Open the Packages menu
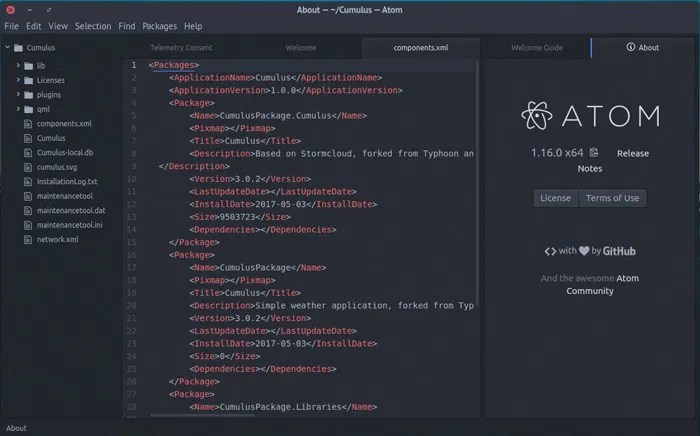The height and width of the screenshot is (436, 700). coord(159,26)
